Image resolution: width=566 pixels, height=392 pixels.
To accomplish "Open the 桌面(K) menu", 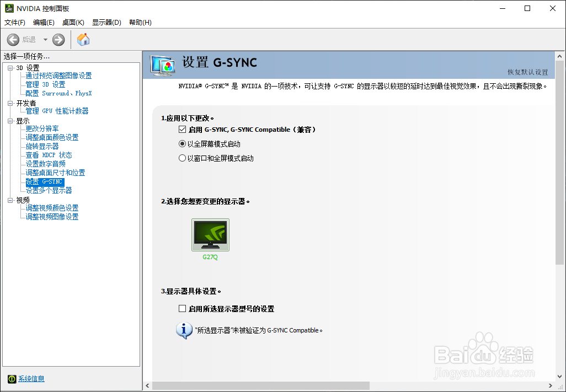I will coord(73,23).
